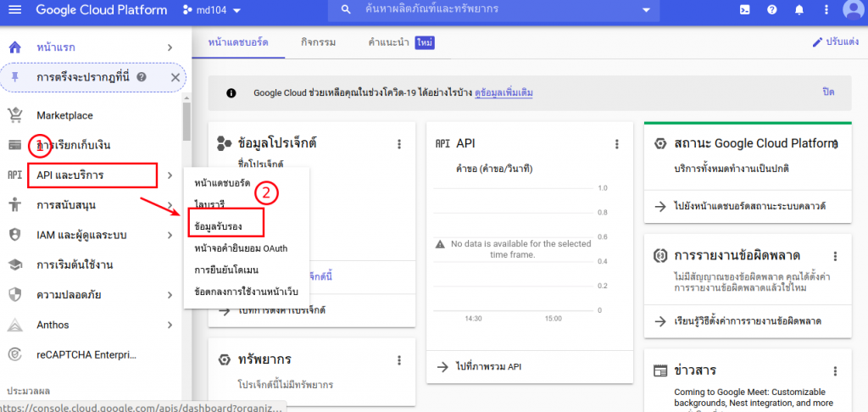This screenshot has width=868, height=412.
Task: Click the help icon beside pinning hint
Action: 142,77
